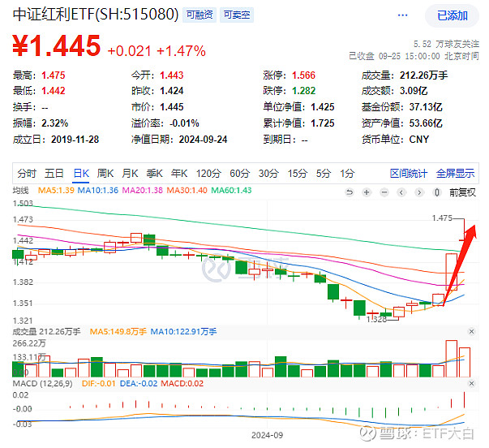Image resolution: width=489 pixels, height=448 pixels.
Task: Click the 跌停 value 1.282
Action: point(303,91)
